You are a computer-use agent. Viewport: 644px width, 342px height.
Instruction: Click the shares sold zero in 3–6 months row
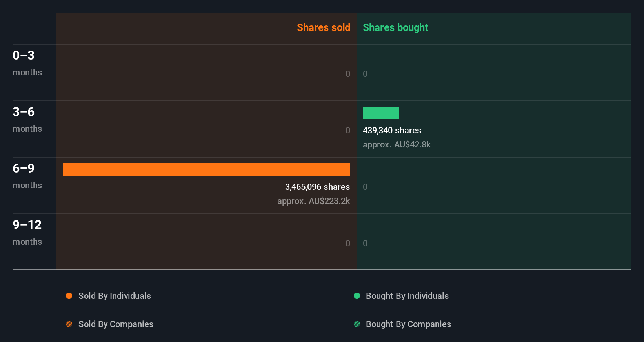348,130
